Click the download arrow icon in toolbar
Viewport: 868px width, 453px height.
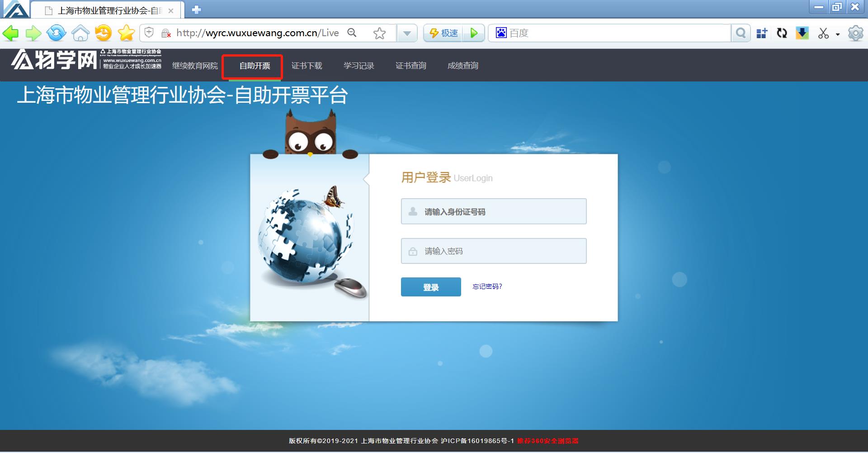point(802,33)
